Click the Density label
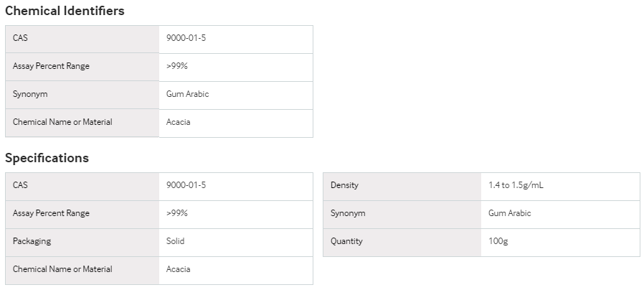644x290 pixels. click(x=344, y=185)
